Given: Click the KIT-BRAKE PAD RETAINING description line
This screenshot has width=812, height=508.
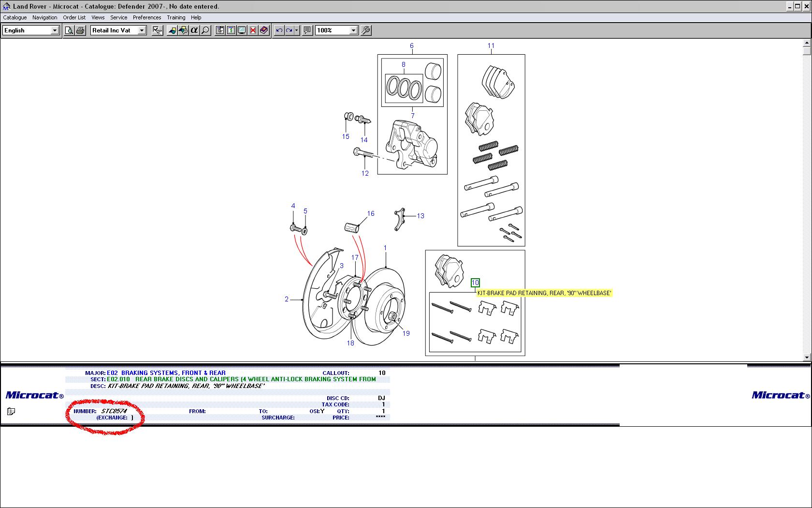Looking at the screenshot, I should pos(186,386).
